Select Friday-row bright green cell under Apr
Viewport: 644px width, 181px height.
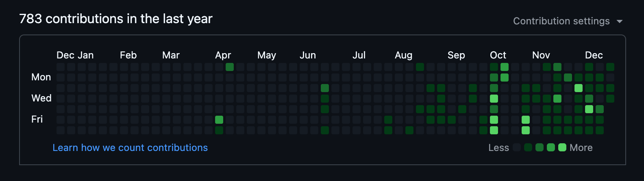[x=219, y=120]
